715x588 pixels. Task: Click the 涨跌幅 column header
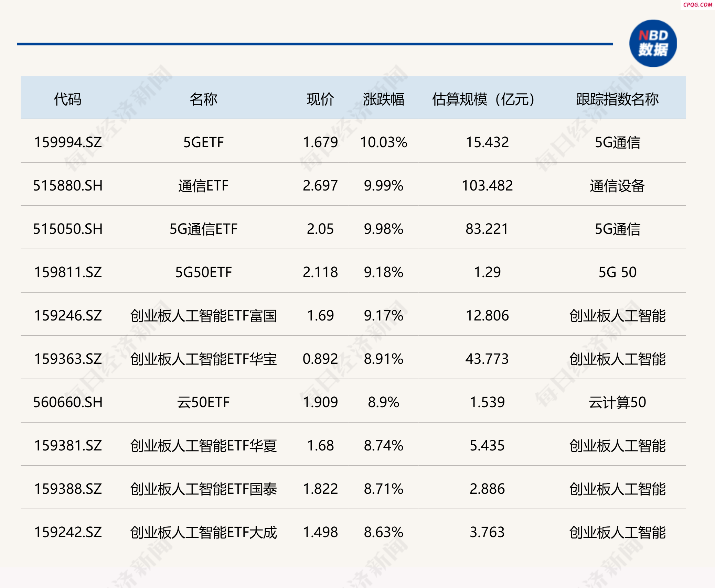tap(384, 99)
